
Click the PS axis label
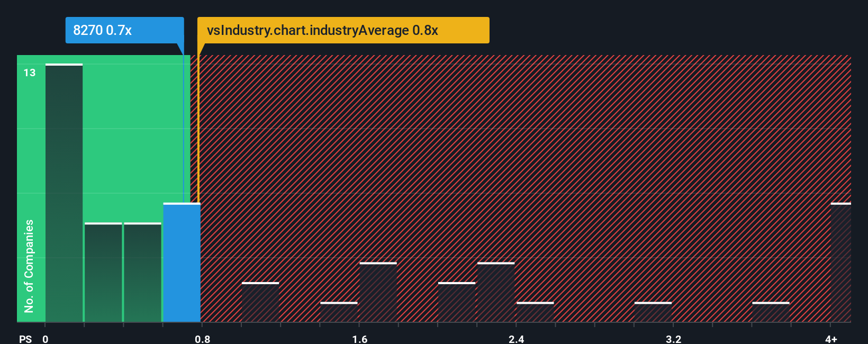point(25,339)
